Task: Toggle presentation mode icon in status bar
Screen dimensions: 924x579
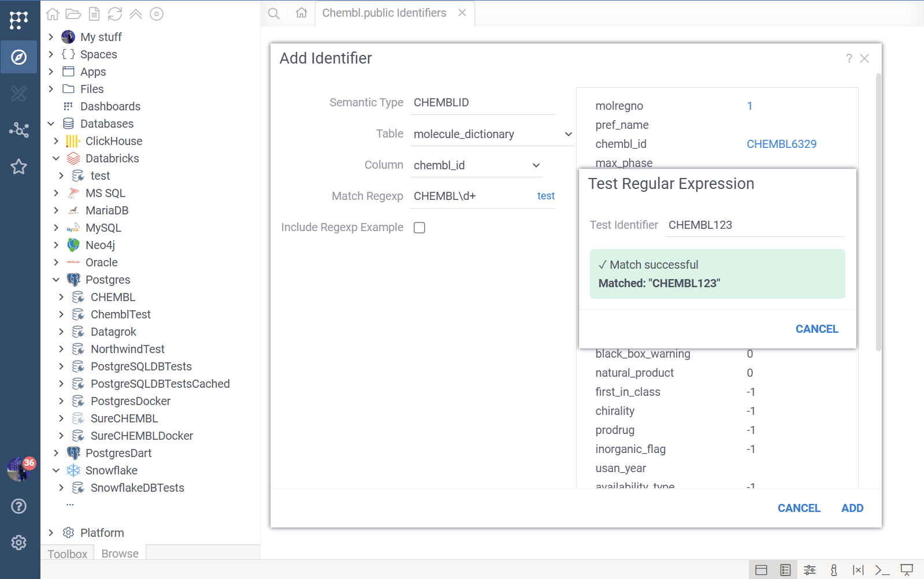Action: click(907, 570)
